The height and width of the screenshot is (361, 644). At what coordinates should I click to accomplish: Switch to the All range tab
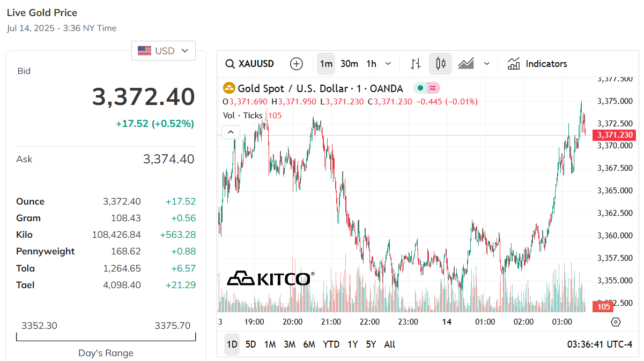click(390, 344)
